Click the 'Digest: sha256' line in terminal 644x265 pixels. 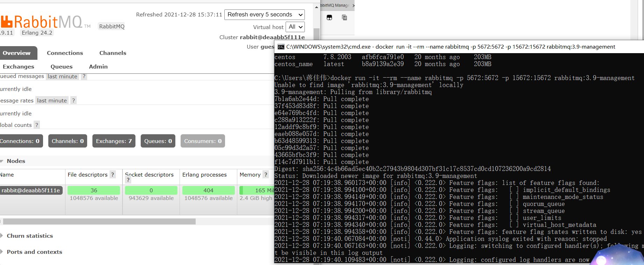tap(413, 169)
